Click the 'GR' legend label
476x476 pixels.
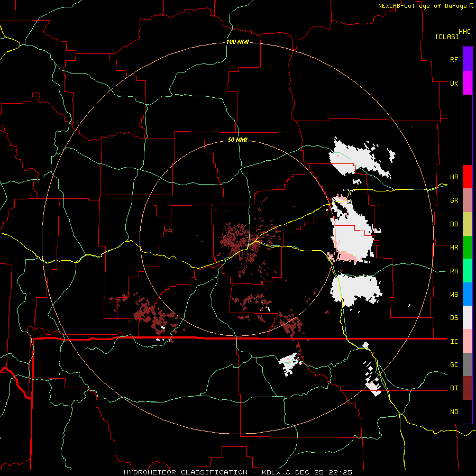pos(454,200)
